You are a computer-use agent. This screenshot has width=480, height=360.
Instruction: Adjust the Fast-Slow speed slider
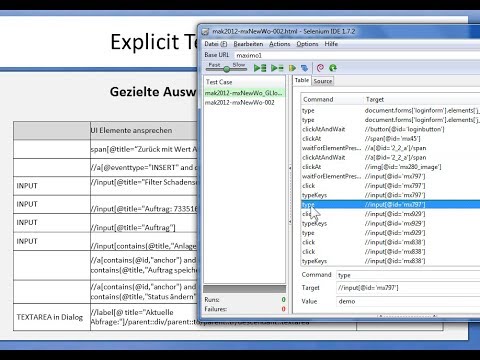tap(226, 69)
